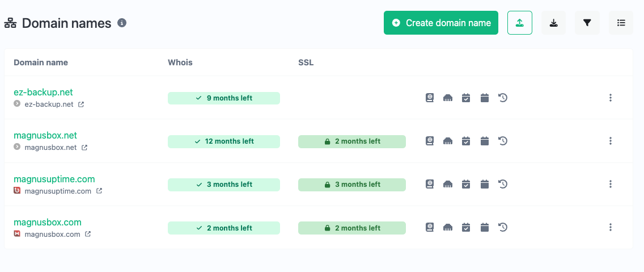The image size is (644, 272).
Task: View history clock icon for magnusbox.com
Action: click(x=503, y=227)
